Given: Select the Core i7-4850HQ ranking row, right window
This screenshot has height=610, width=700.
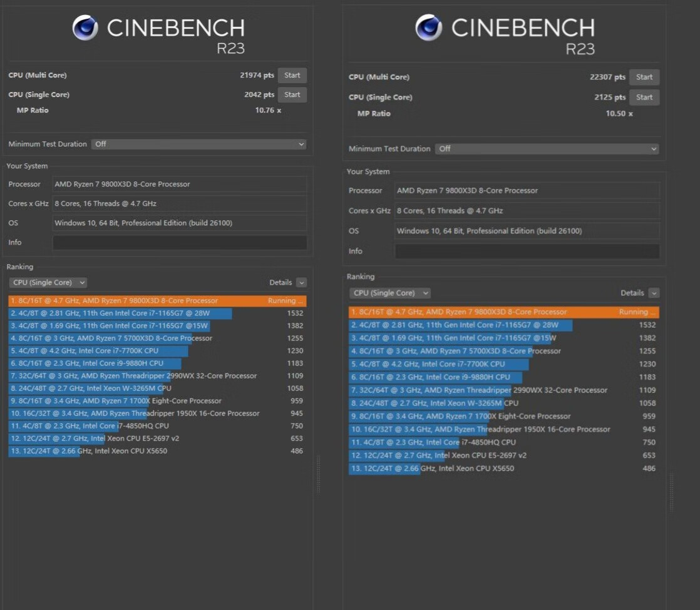Looking at the screenshot, I should (504, 442).
